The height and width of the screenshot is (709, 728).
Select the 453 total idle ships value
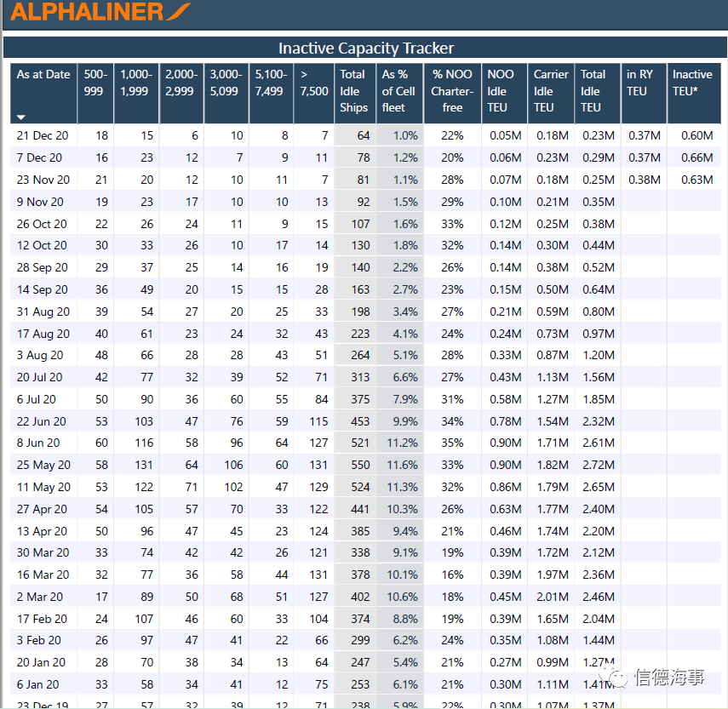(360, 421)
